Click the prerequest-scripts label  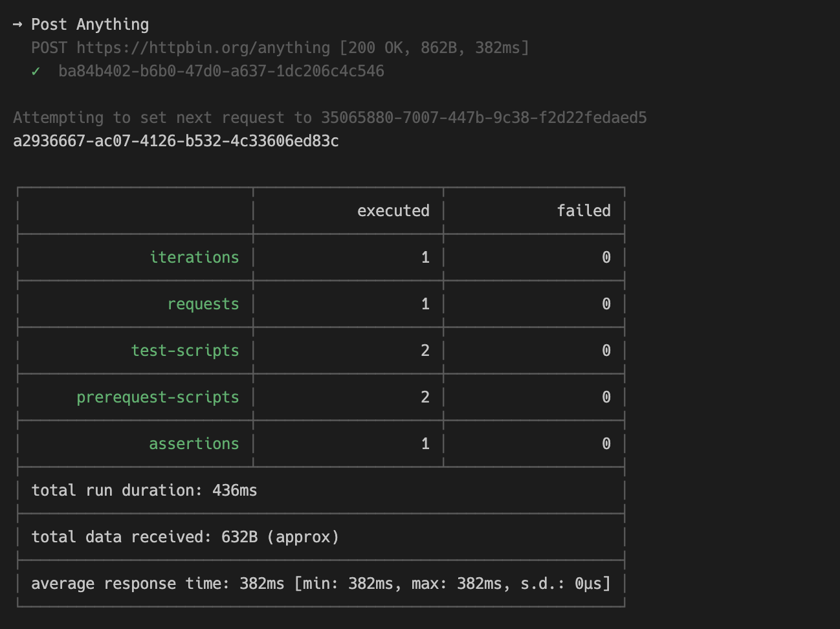pos(157,397)
